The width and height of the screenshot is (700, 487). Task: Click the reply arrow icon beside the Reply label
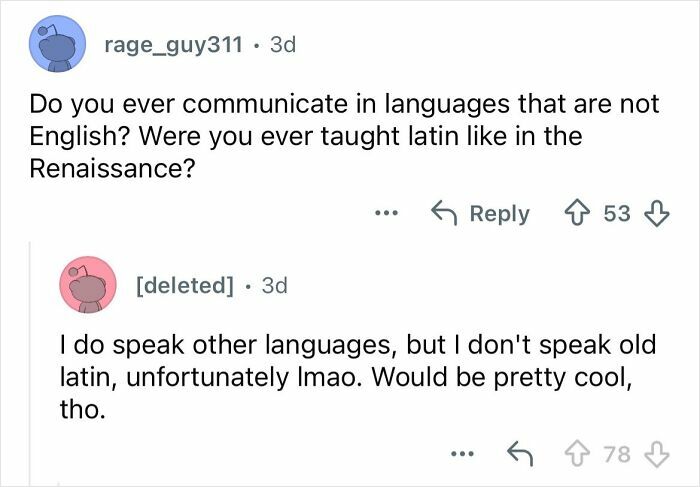click(444, 214)
